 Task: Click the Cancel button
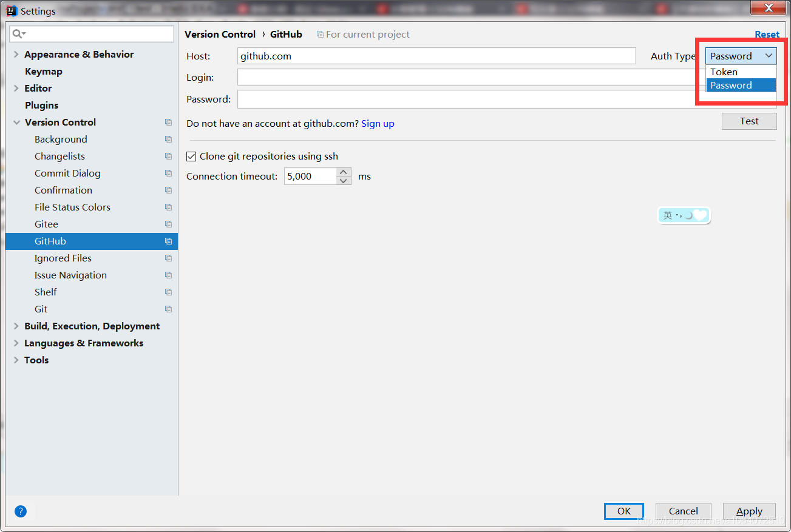(684, 511)
